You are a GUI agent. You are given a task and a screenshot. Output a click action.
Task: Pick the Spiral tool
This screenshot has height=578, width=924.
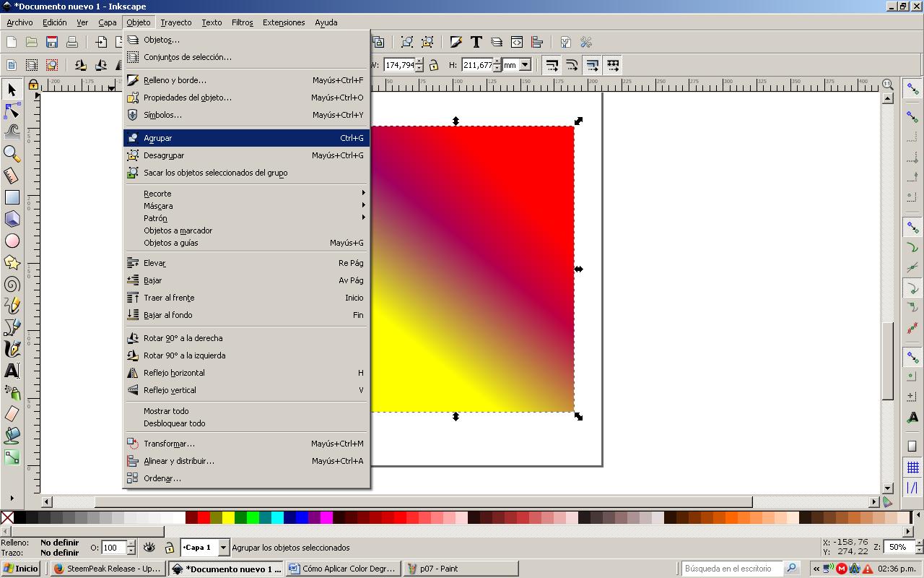tap(12, 284)
